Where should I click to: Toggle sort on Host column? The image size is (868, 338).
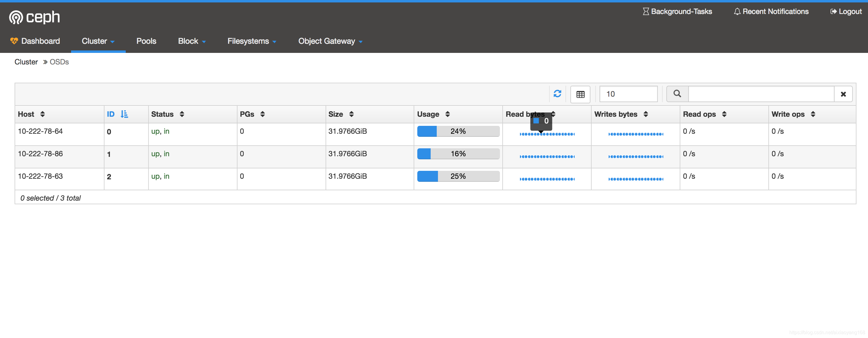[43, 114]
